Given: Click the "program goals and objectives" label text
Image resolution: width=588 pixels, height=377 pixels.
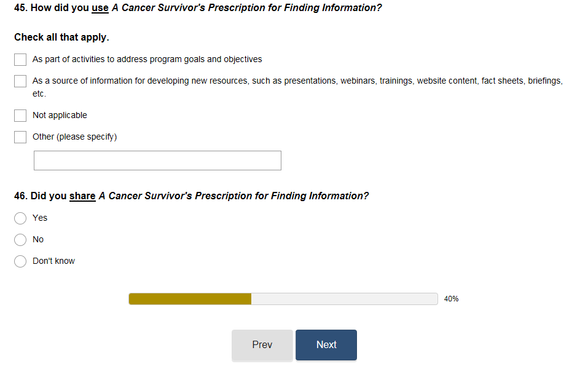Looking at the screenshot, I should tap(203, 60).
